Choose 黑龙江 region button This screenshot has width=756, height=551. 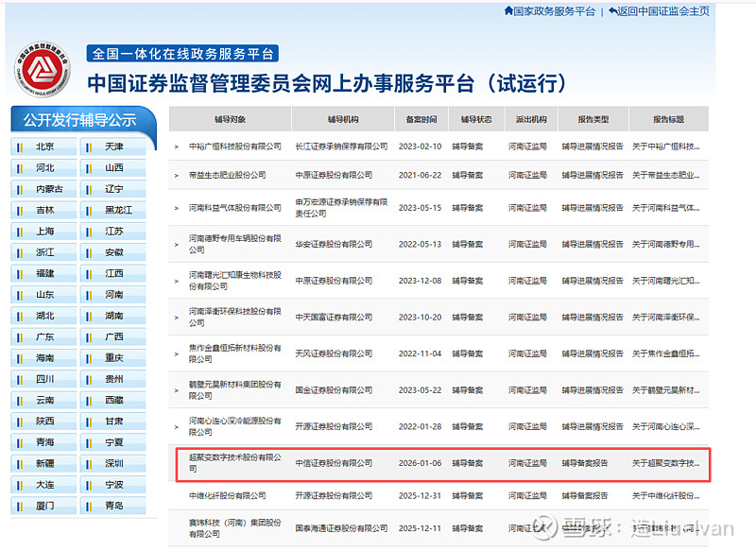coord(113,210)
